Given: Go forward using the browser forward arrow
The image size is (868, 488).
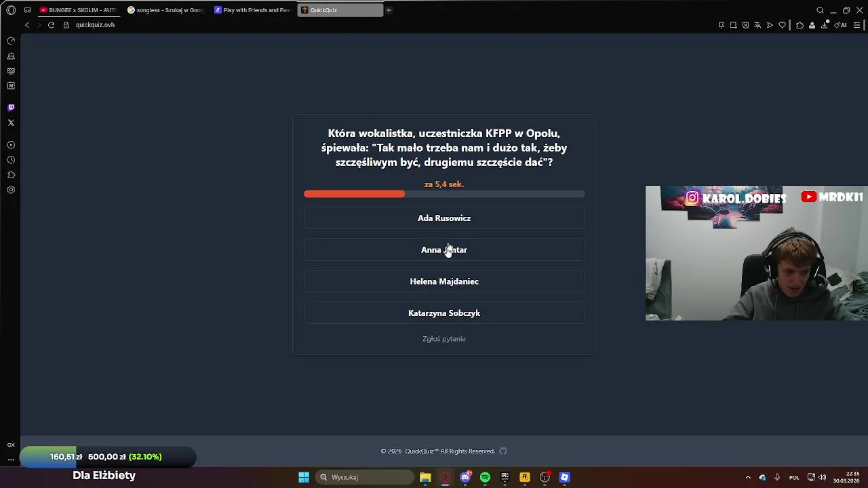Looking at the screenshot, I should pyautogui.click(x=39, y=25).
